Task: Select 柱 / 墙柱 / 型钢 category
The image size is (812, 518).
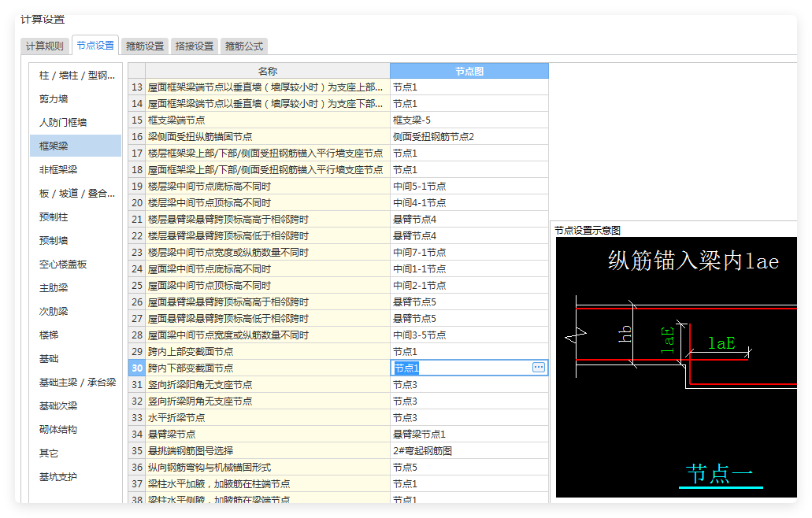Action: pos(76,76)
